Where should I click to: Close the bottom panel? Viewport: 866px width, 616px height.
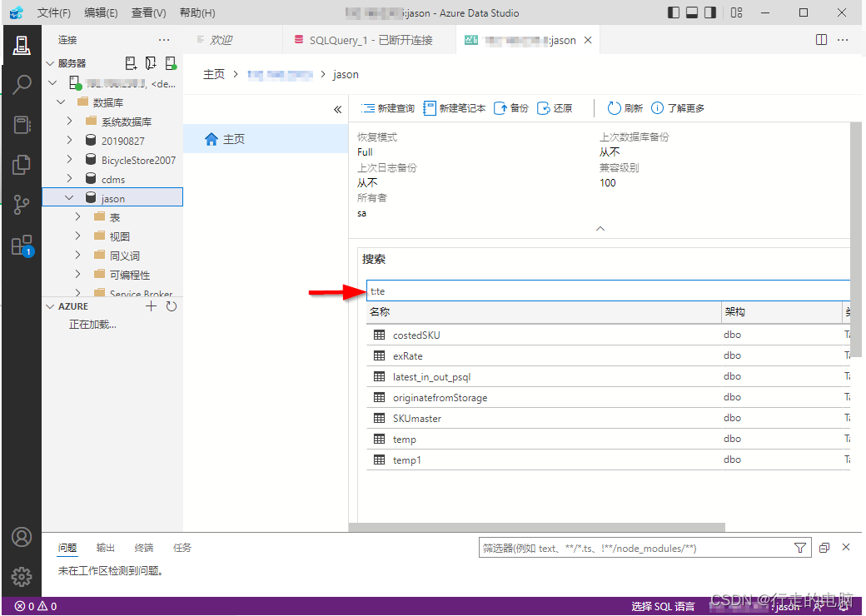[845, 547]
